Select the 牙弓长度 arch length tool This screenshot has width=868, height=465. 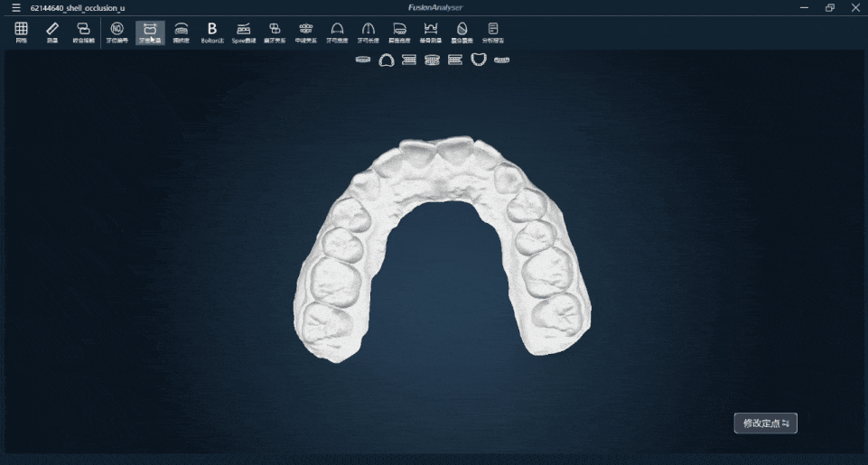click(x=368, y=33)
